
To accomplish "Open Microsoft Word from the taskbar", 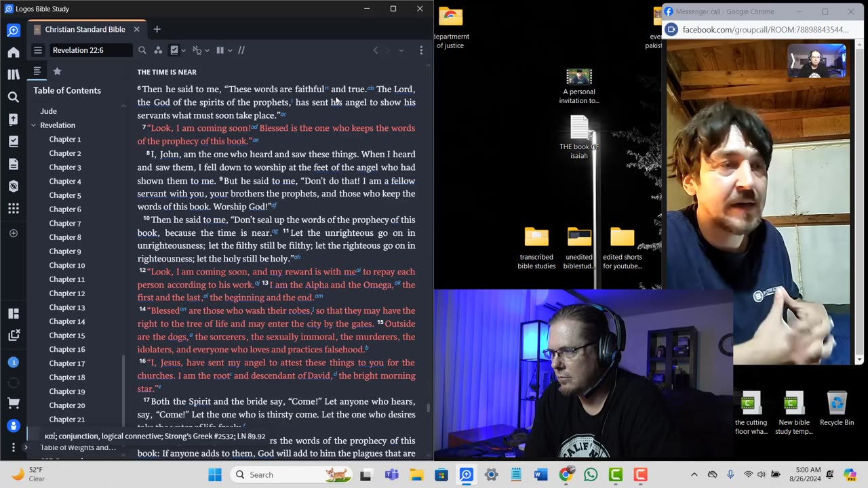I will (x=540, y=474).
